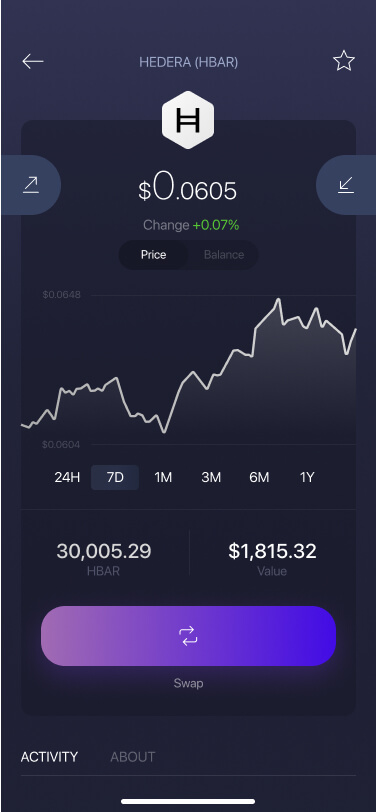Screen dimensions: 377x812
Task: Favorite HBAR with the star icon
Action: [344, 61]
